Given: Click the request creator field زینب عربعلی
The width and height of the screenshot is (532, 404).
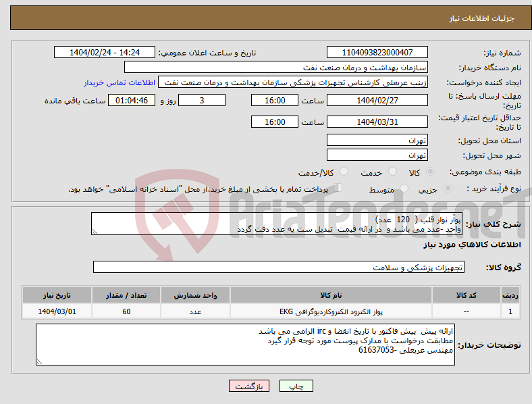Looking at the screenshot, I should (x=293, y=82).
